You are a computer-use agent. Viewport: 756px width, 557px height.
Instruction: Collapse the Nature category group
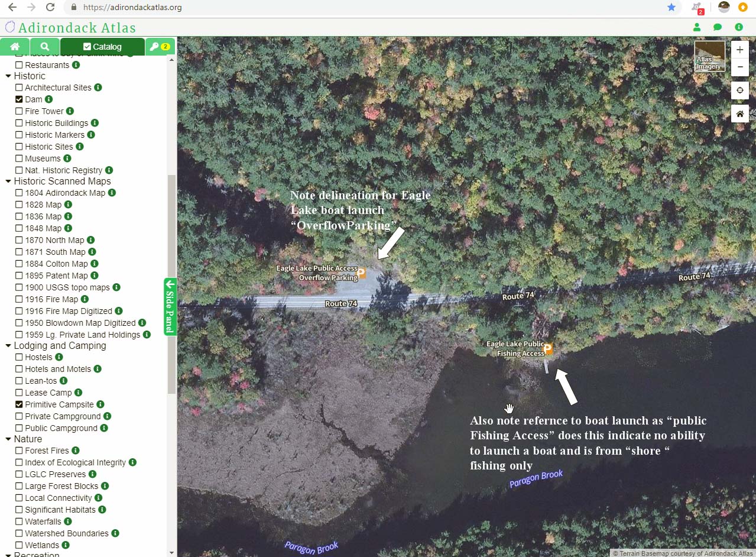[8, 439]
